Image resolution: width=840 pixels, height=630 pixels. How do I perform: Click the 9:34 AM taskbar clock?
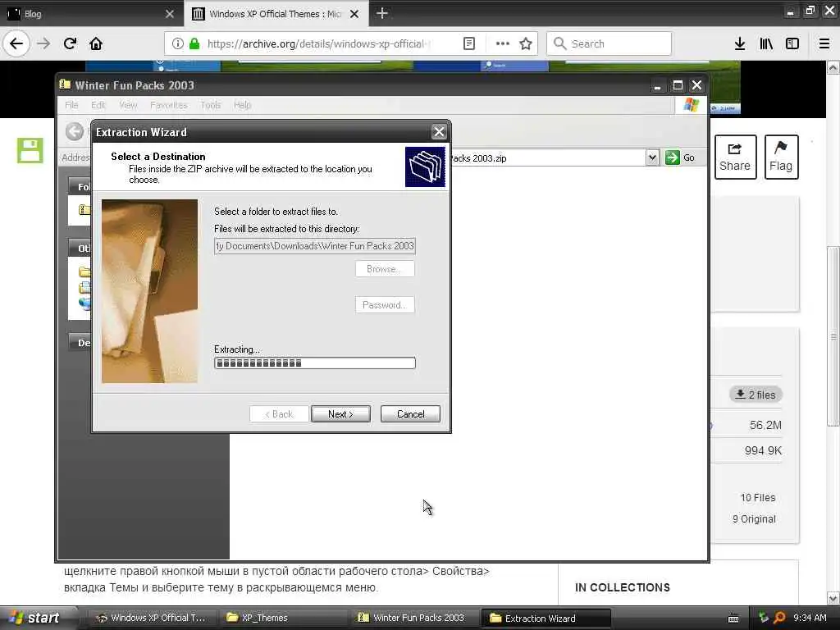(x=810, y=618)
